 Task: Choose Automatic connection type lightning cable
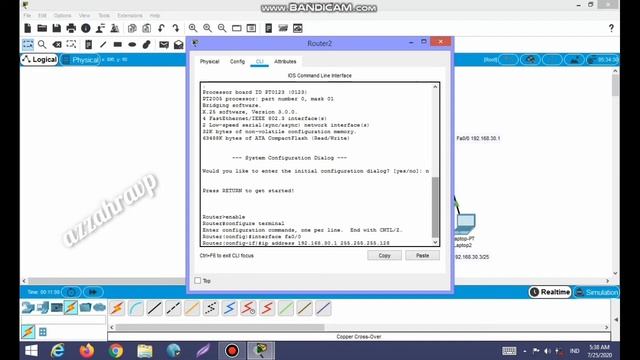point(117,308)
